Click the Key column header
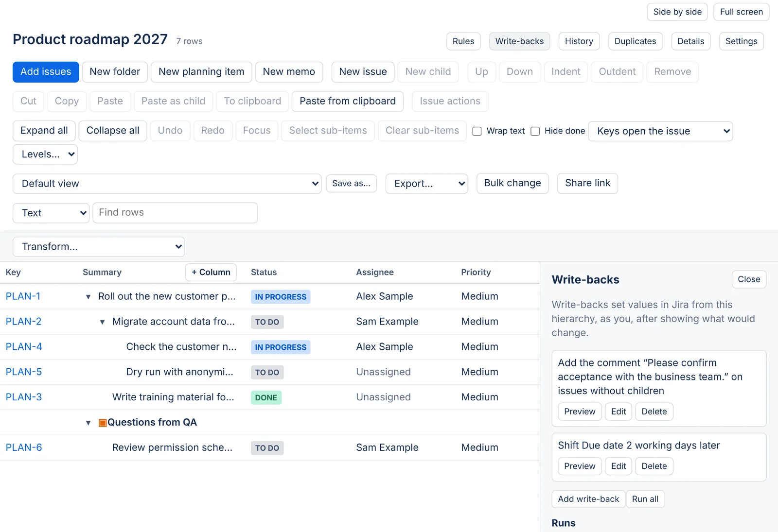This screenshot has height=532, width=778. 13,273
